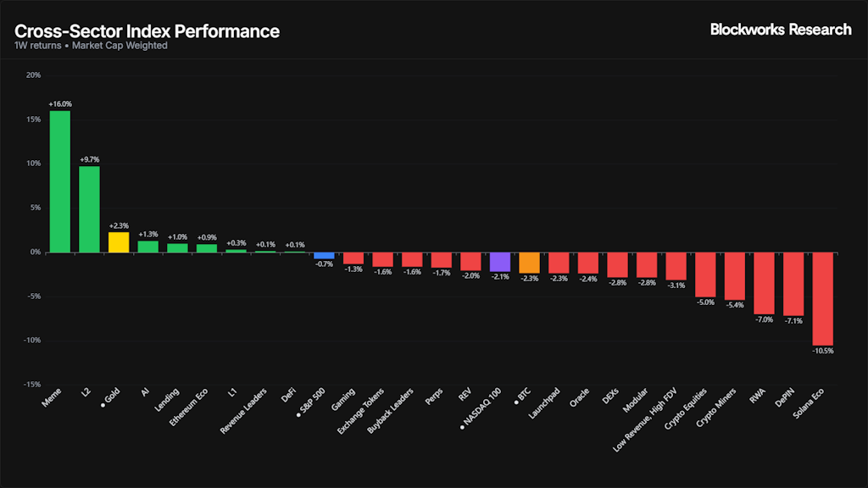Click the Cross-Sector Index Performance title
868x488 pixels.
pyautogui.click(x=147, y=31)
